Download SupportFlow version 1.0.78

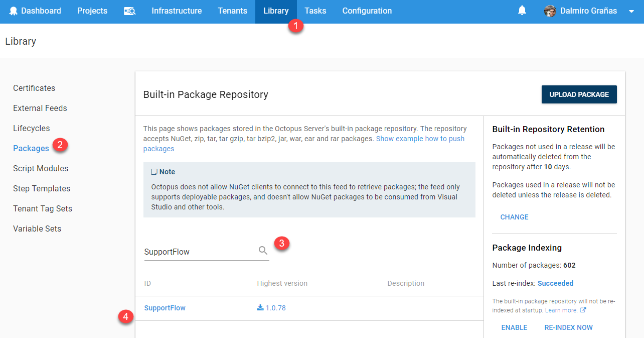[271, 308]
